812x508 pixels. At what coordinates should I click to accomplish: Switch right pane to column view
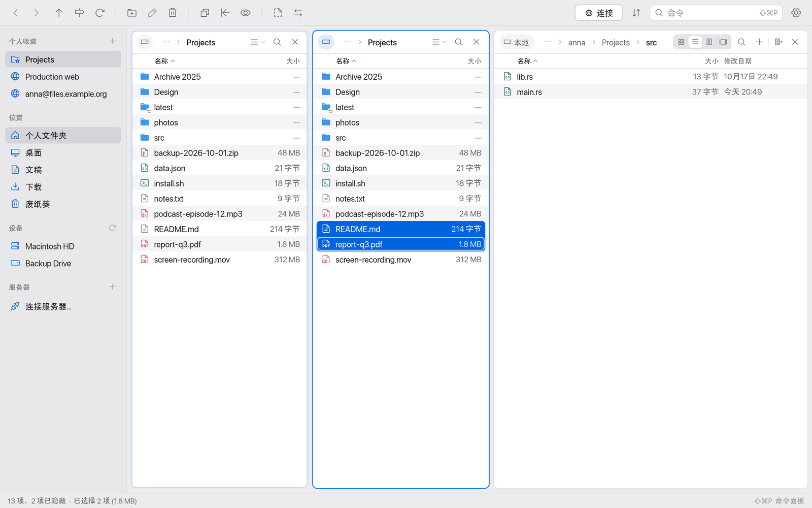[709, 42]
